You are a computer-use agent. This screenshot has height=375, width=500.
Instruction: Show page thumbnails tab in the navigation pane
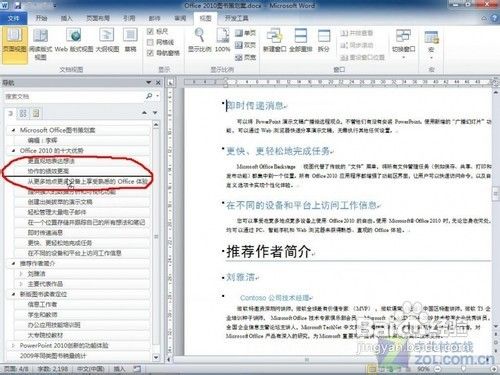(23, 113)
